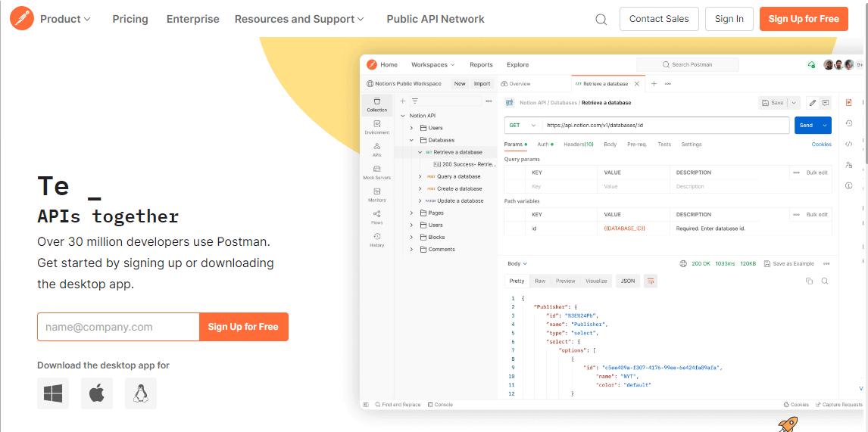The image size is (868, 432).
Task: Click the copy response icon
Action: 810,281
